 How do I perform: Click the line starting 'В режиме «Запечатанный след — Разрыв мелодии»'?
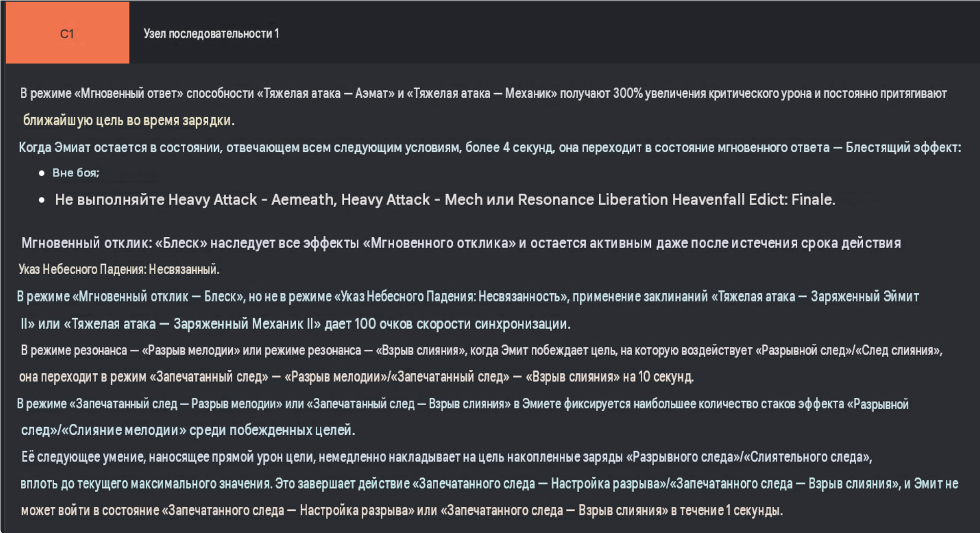click(463, 404)
